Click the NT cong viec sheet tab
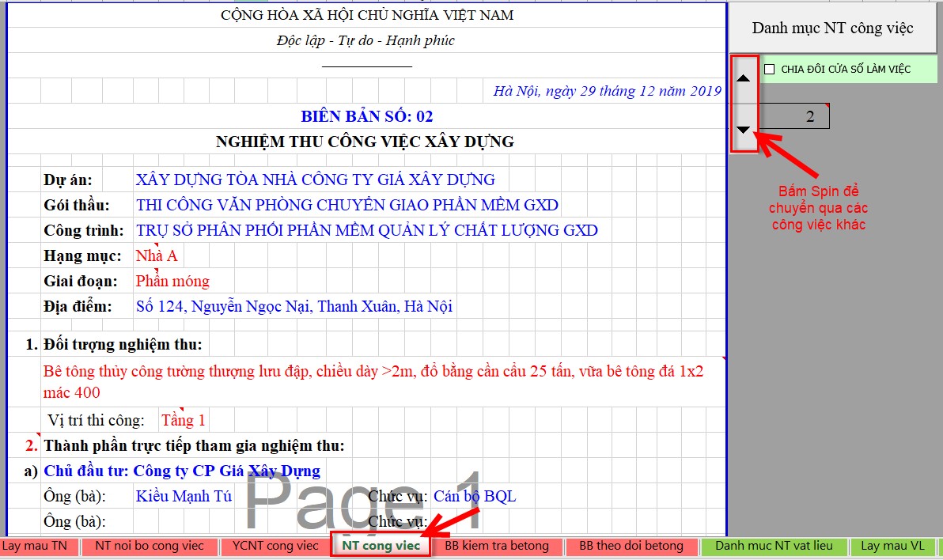This screenshot has height=560, width=943. [381, 546]
